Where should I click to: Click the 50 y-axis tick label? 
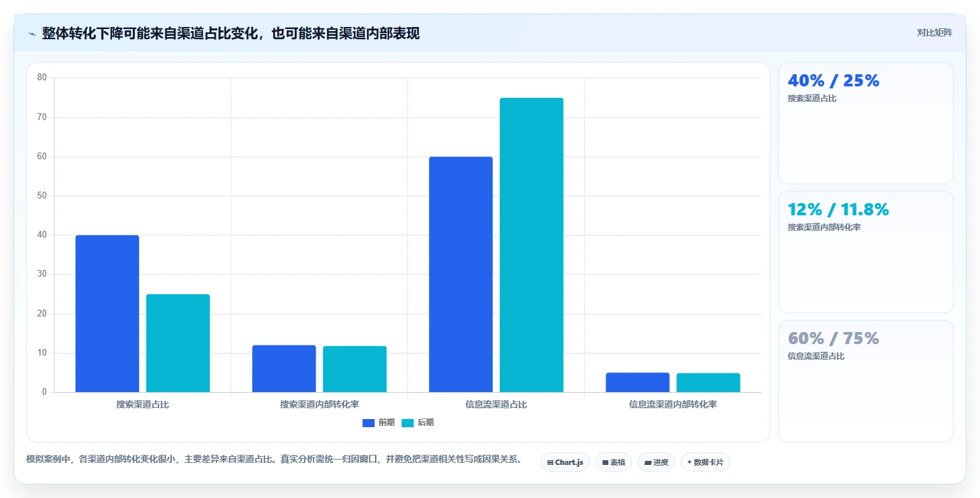click(42, 196)
